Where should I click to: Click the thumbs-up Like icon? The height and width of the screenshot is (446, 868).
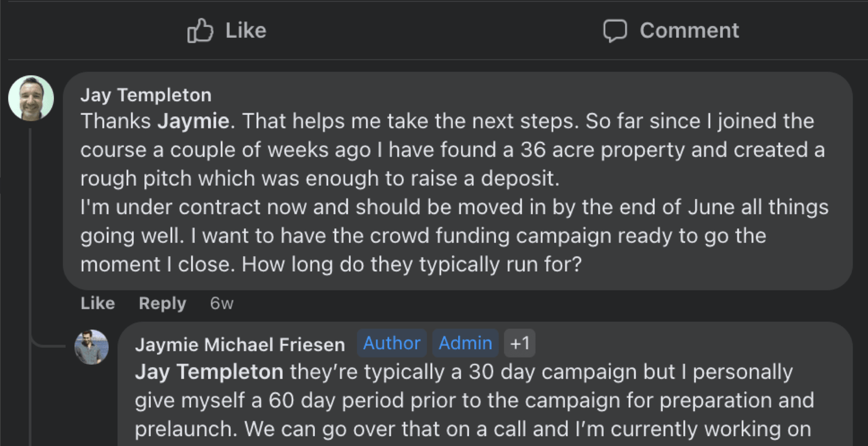pyautogui.click(x=200, y=30)
